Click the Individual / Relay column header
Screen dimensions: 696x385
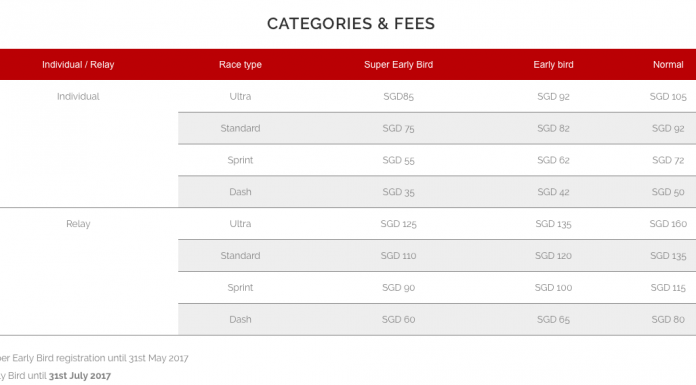(x=78, y=65)
